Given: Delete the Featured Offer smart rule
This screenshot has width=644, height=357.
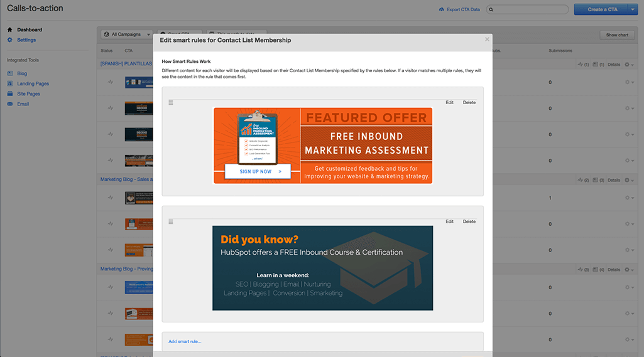Looking at the screenshot, I should [469, 103].
